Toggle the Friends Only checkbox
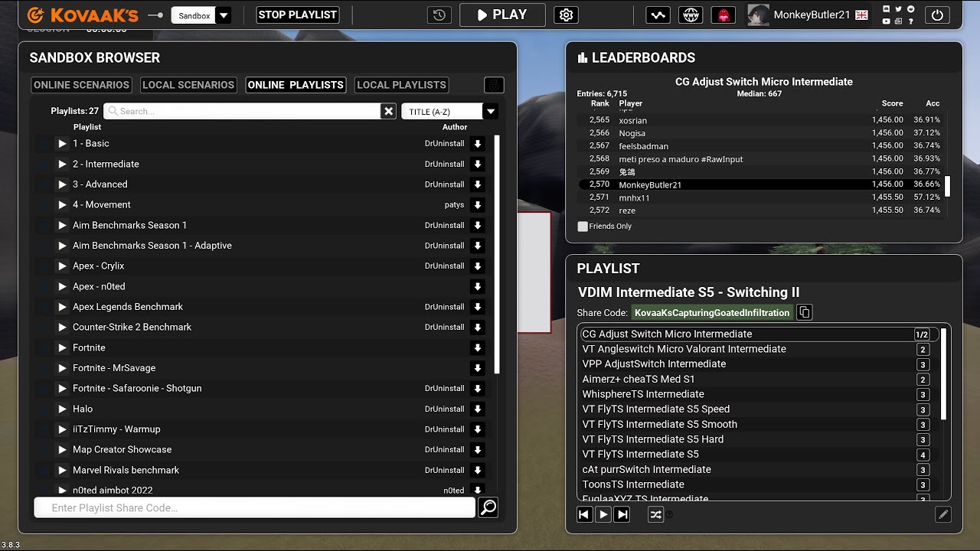 tap(583, 227)
